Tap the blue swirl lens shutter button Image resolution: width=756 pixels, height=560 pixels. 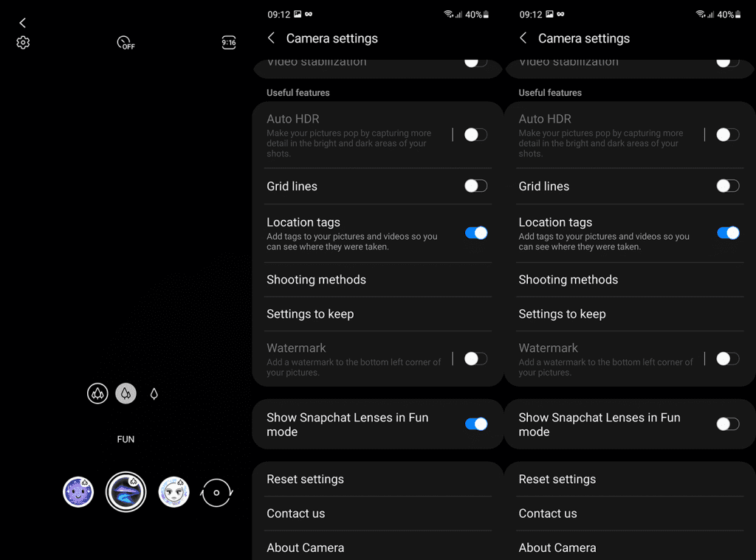pos(126,492)
